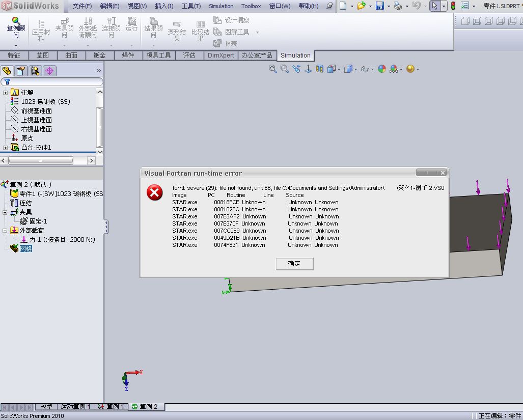The image size is (523, 420).
Task: Open the Connections Advisor (连接顾问)
Action: (x=111, y=27)
